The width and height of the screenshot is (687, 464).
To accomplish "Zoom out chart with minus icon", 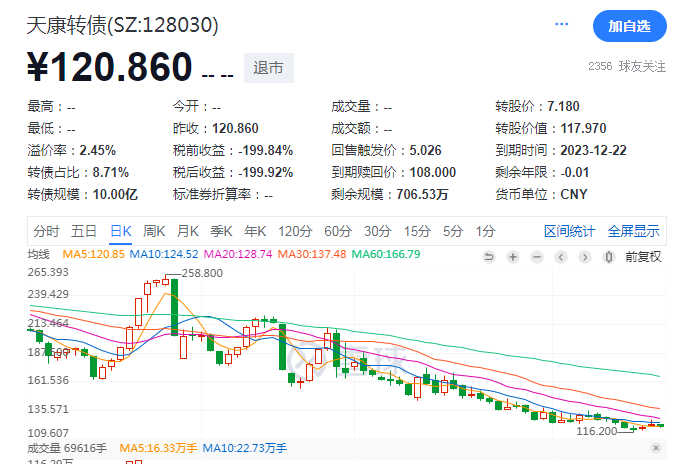I will [x=537, y=257].
